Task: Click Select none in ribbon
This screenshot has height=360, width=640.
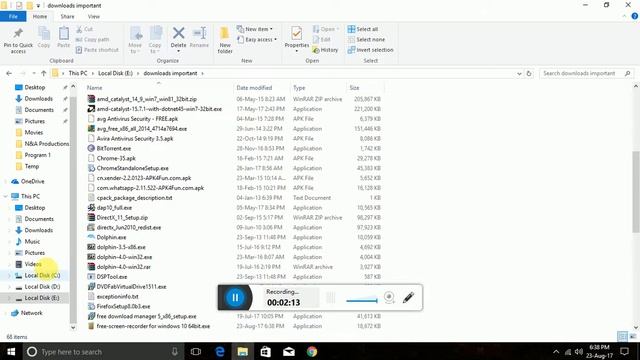Action: click(x=366, y=40)
